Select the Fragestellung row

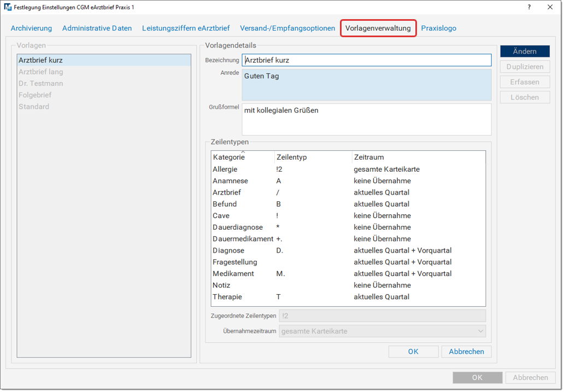click(348, 262)
